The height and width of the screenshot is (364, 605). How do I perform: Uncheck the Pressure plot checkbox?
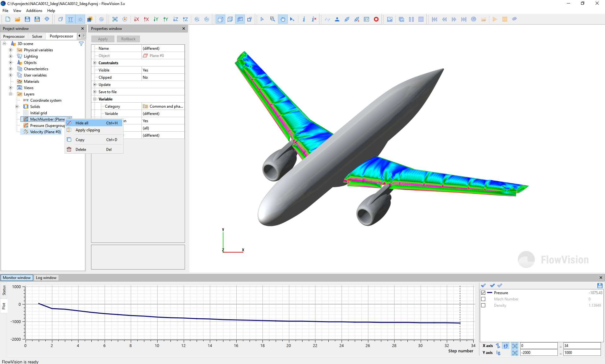pyautogui.click(x=483, y=293)
